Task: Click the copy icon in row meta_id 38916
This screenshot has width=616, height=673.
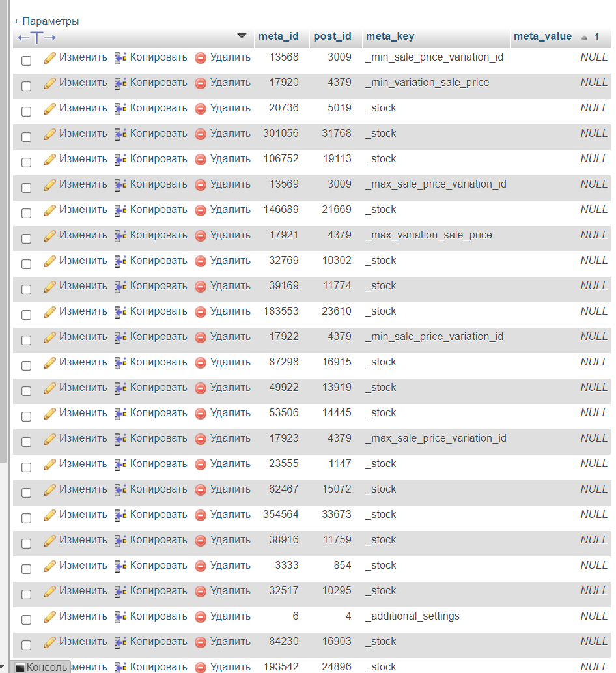Action: coord(120,540)
